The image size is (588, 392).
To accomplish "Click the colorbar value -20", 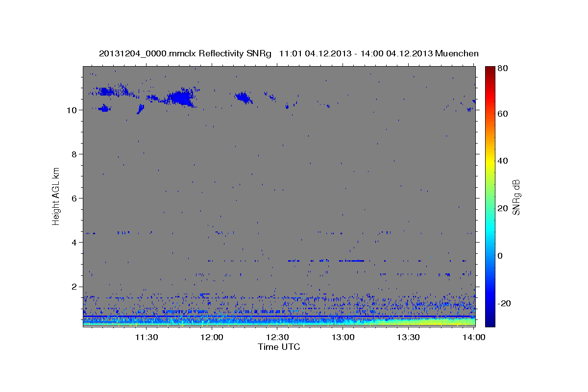I will (x=505, y=303).
